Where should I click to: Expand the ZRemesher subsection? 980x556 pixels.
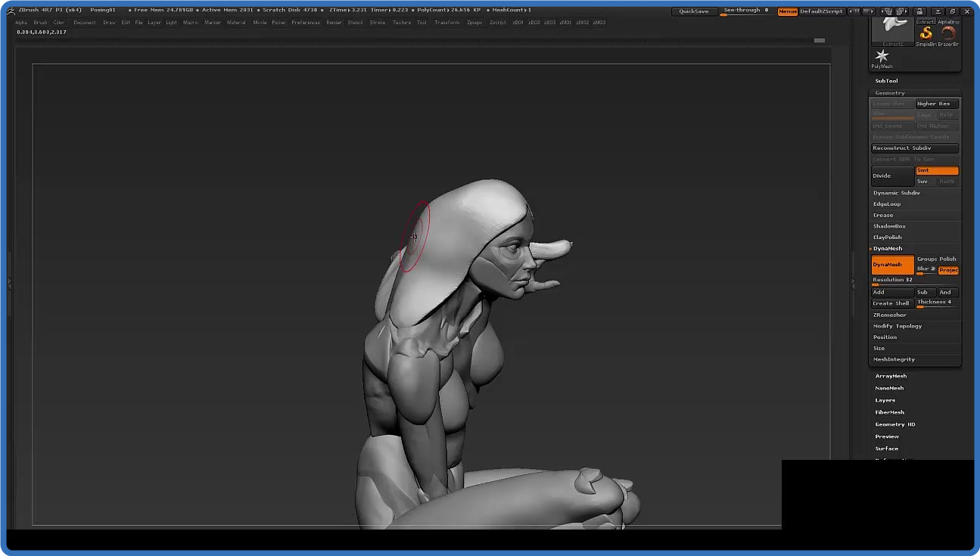(889, 315)
